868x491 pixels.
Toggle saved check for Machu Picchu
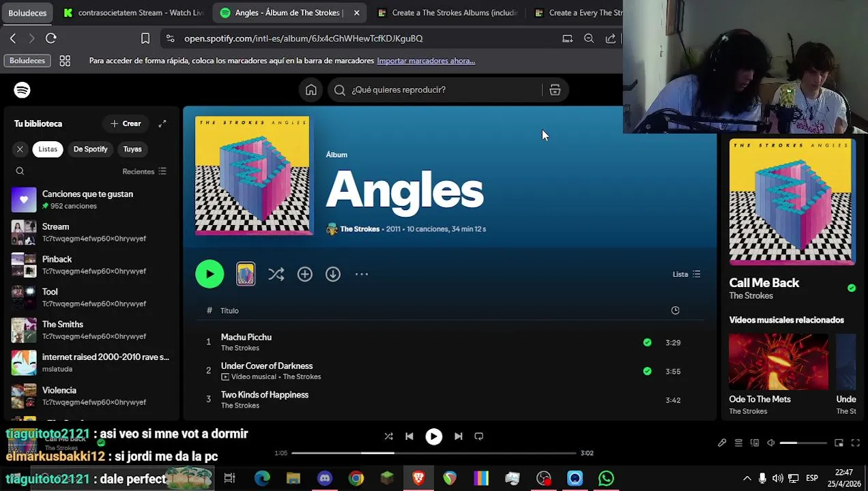tap(647, 342)
